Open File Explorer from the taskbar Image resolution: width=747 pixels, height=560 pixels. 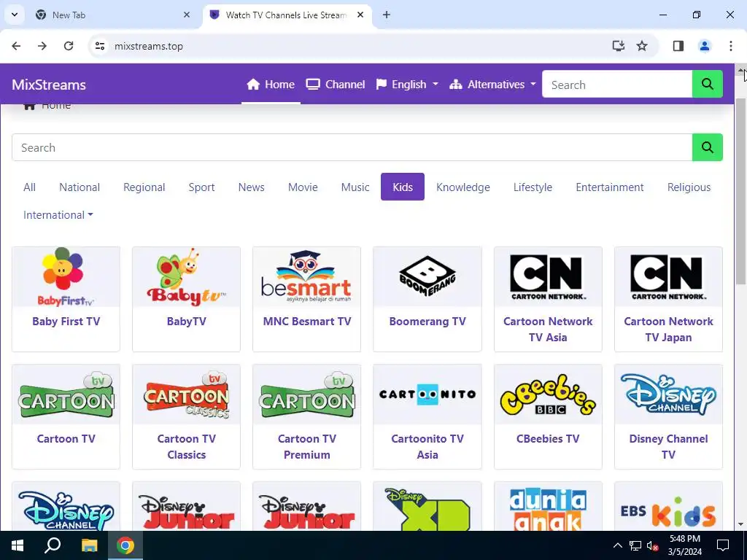[89, 545]
